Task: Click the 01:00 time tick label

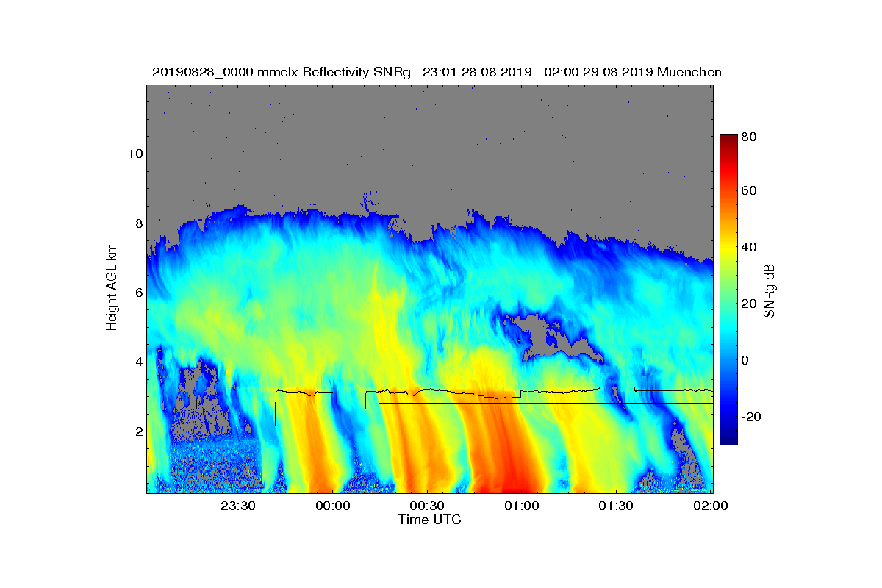Action: (522, 506)
